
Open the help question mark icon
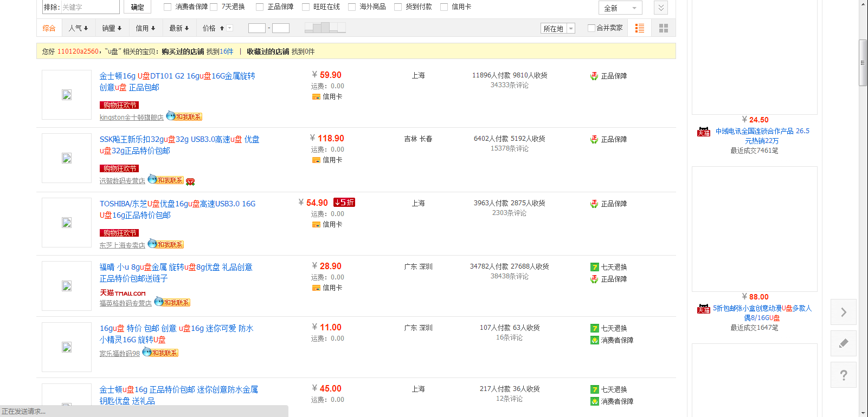pyautogui.click(x=844, y=375)
